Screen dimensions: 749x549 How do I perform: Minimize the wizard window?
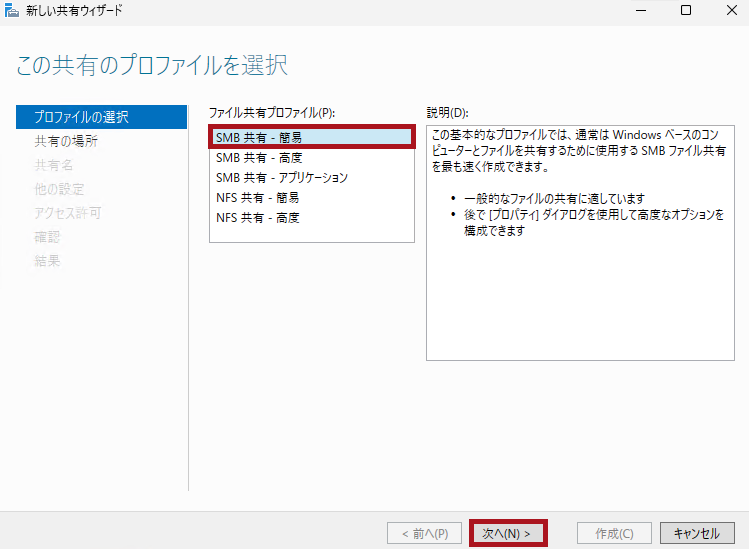(641, 10)
